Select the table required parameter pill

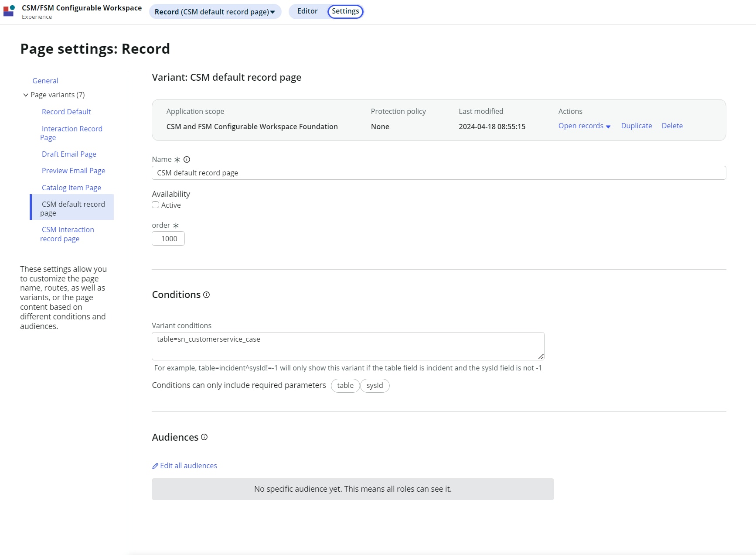tap(345, 386)
